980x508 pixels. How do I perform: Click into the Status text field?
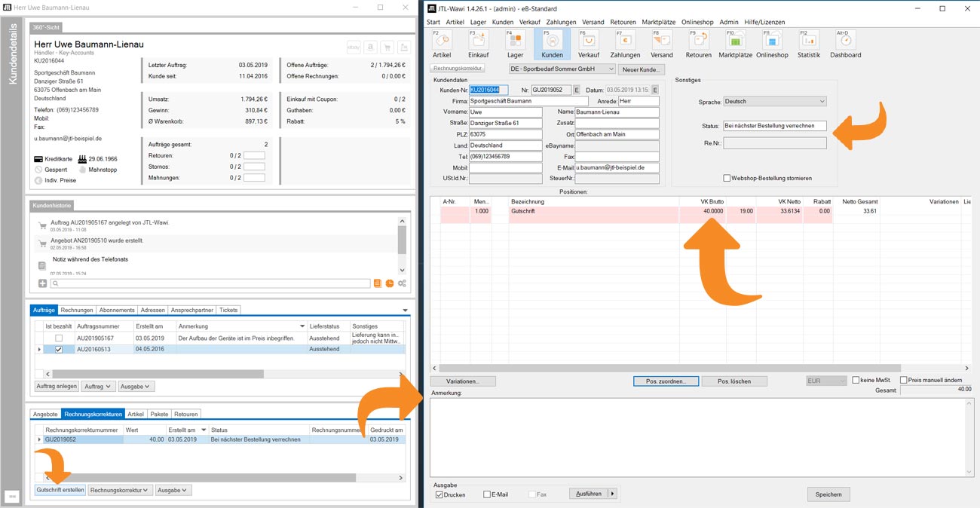pyautogui.click(x=774, y=126)
